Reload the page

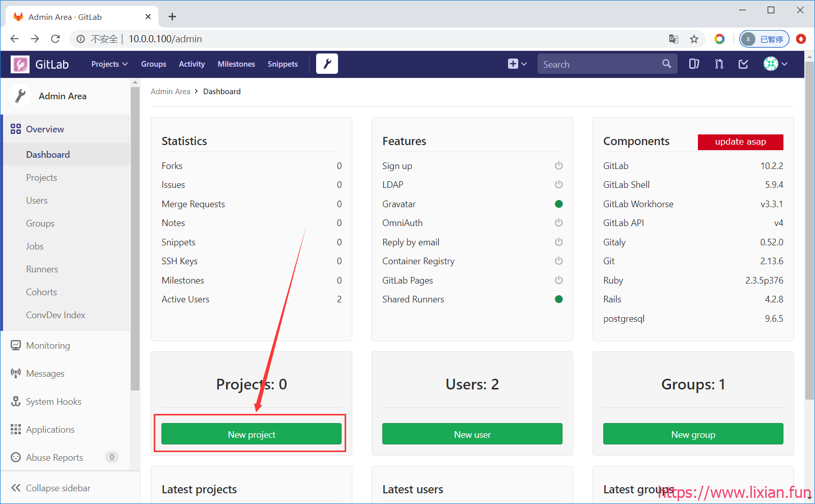tap(55, 39)
